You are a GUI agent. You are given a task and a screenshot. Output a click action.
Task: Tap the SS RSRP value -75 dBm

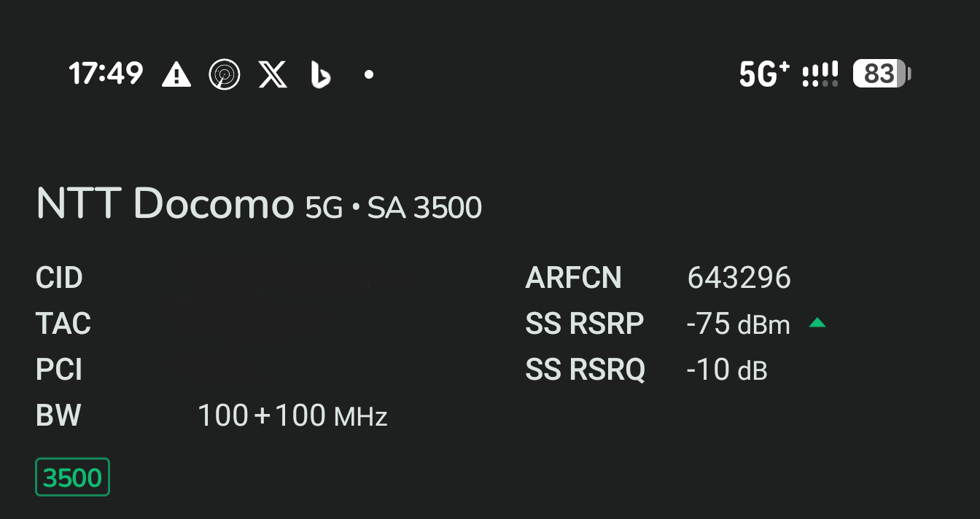738,324
